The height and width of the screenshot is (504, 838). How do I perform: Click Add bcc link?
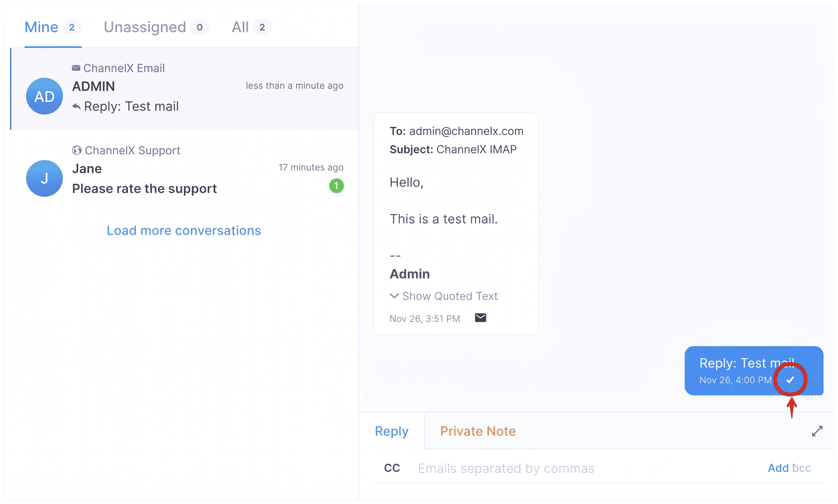click(789, 468)
